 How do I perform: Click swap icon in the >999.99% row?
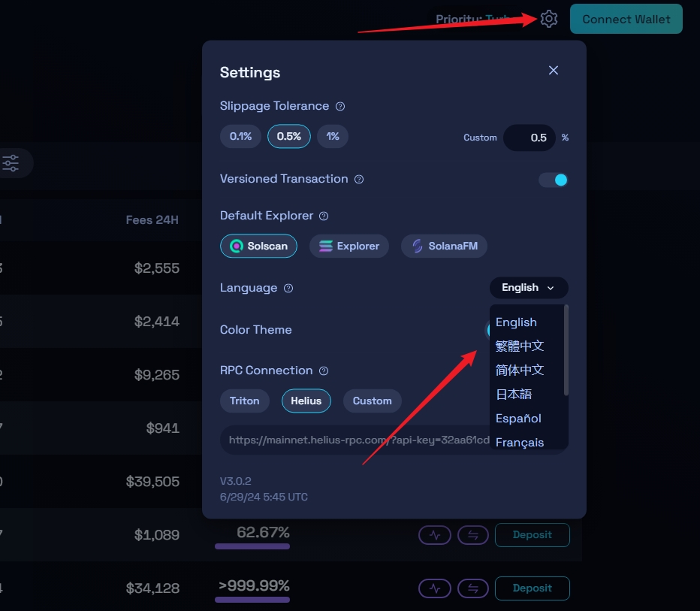click(473, 588)
